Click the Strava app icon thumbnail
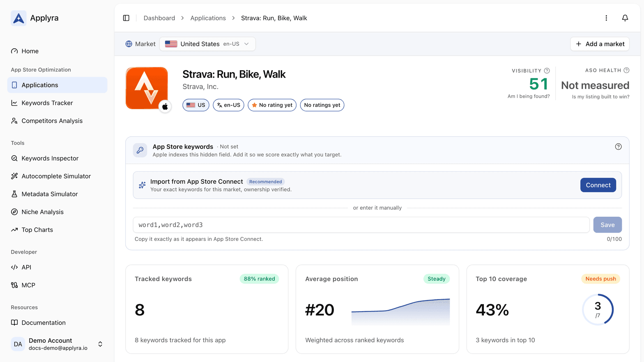This screenshot has height=362, width=644. coord(147,88)
